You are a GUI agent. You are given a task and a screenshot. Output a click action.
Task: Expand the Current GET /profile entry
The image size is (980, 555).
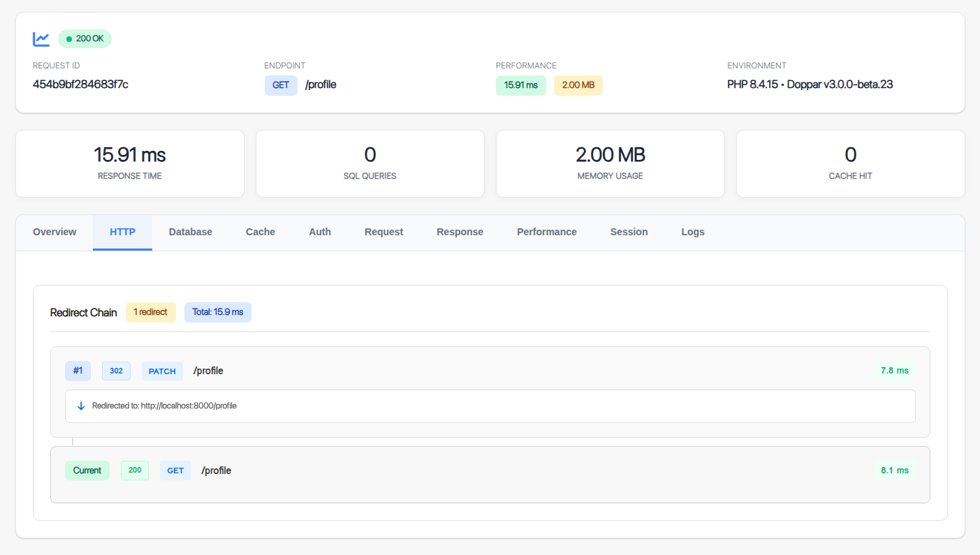(x=489, y=471)
